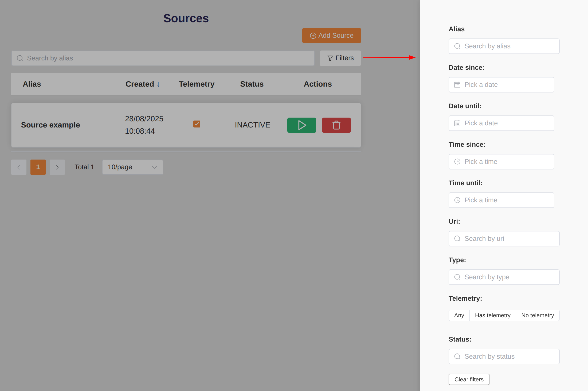Viewport: 588px width, 391px height.
Task: Open the 10/page size dropdown
Action: (x=132, y=167)
